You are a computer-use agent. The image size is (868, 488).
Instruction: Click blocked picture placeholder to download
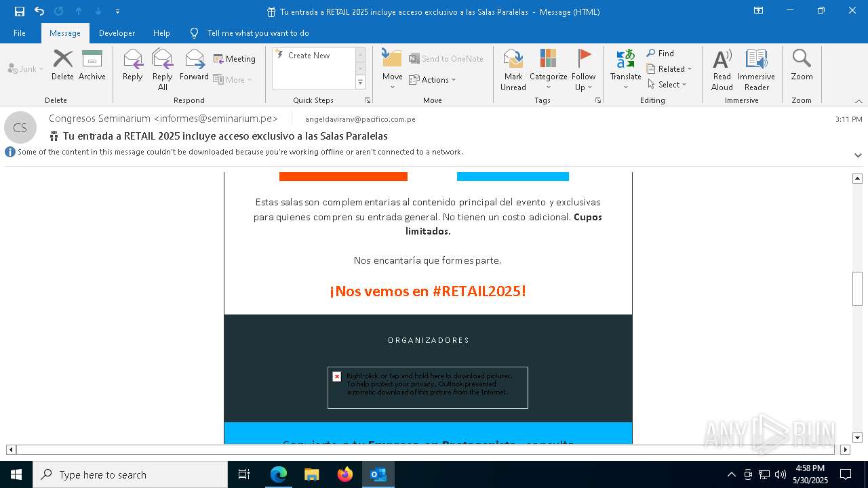tap(427, 388)
